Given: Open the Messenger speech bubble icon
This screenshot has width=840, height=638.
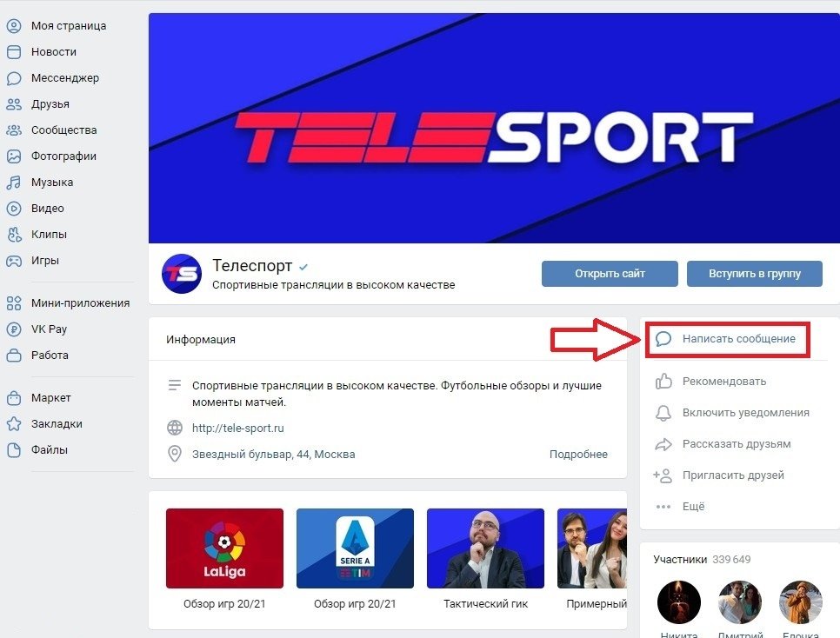Looking at the screenshot, I should click(14, 78).
